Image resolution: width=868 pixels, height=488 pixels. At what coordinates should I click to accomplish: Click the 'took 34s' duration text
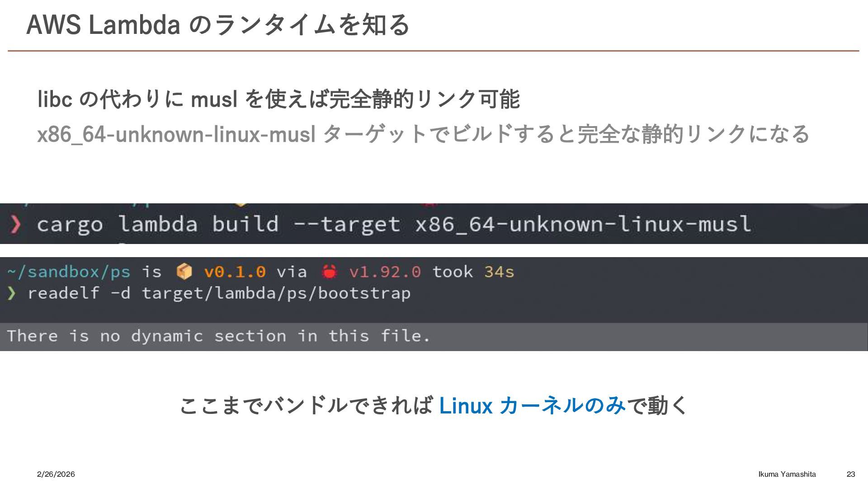[473, 272]
